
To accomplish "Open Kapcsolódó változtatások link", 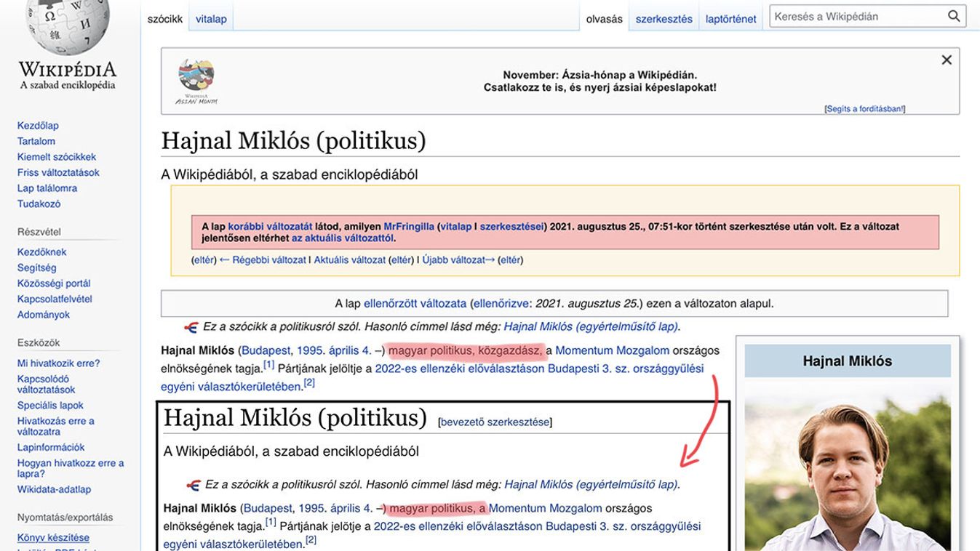I will [x=47, y=385].
